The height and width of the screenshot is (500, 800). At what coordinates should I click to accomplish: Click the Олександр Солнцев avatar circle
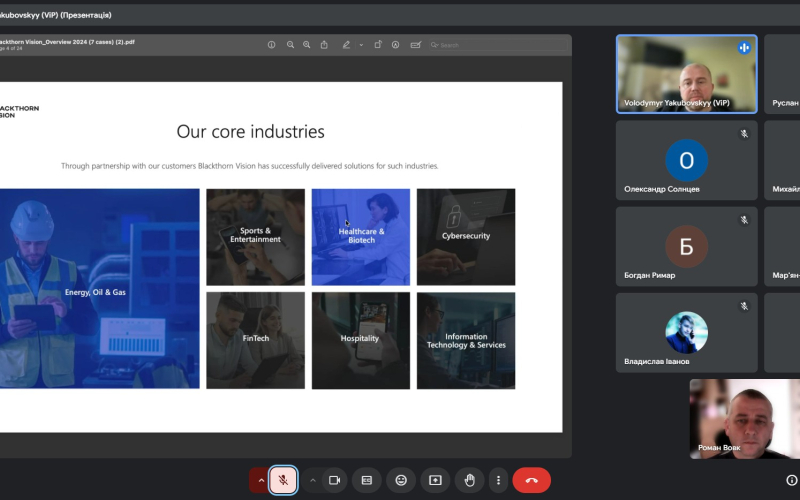686,160
